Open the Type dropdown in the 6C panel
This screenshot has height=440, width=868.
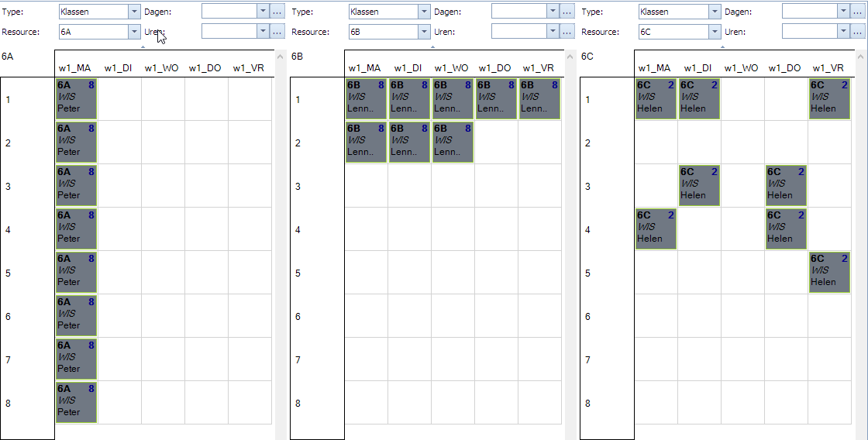pyautogui.click(x=715, y=12)
